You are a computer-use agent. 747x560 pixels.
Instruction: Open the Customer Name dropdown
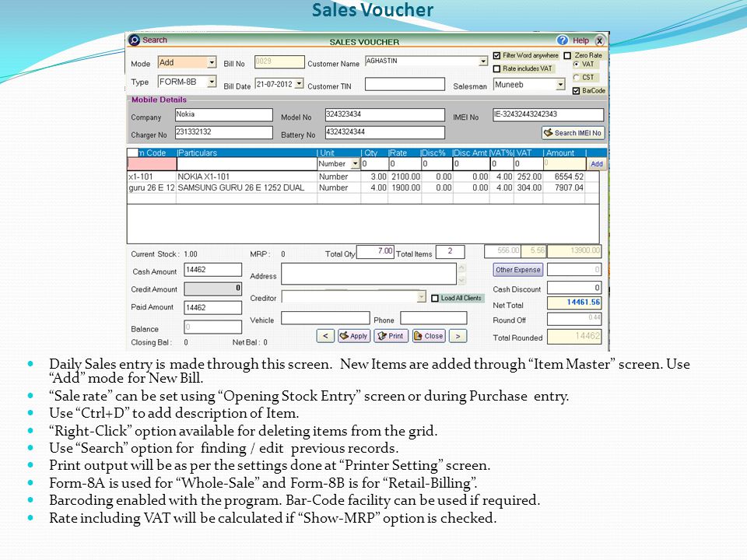pos(483,61)
